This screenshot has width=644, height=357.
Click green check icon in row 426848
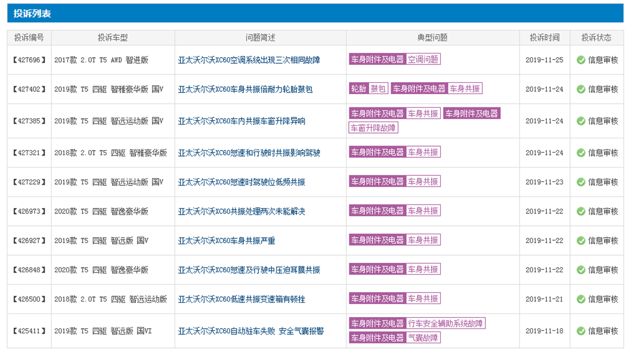click(x=581, y=270)
